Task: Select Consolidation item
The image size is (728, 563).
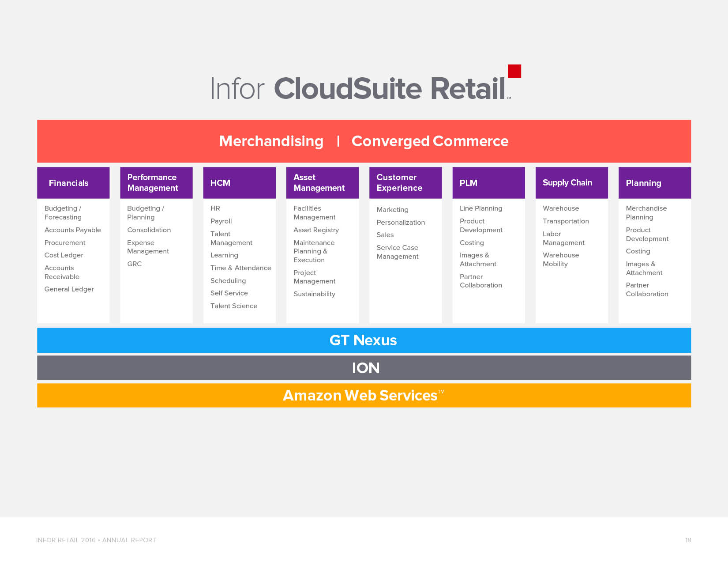Action: [149, 230]
